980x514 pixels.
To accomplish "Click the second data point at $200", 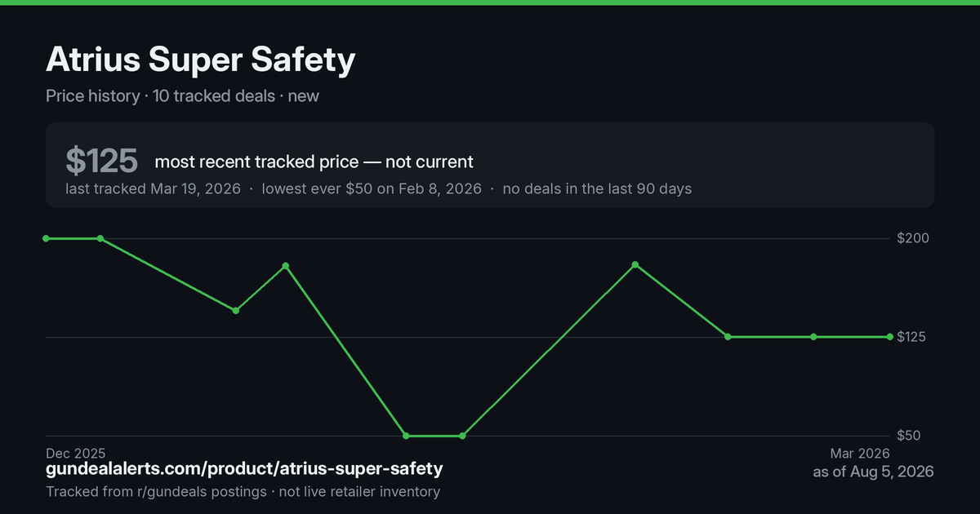I will (100, 238).
